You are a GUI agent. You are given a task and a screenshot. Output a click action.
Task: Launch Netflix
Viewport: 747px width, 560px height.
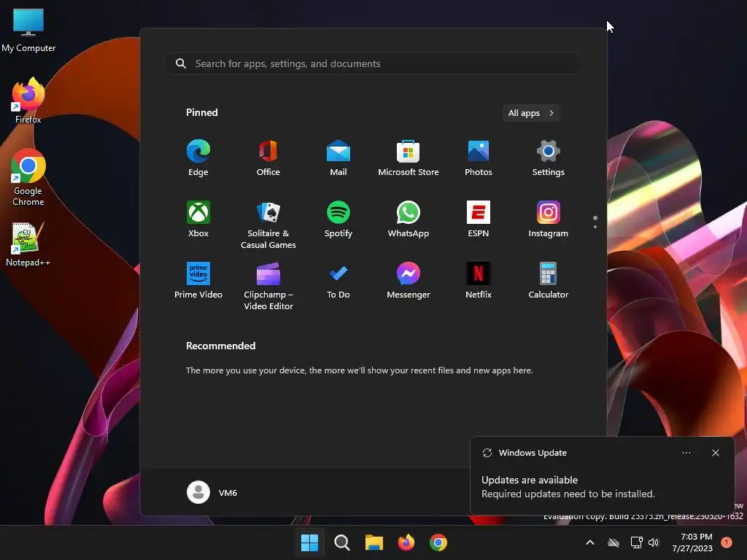[479, 281]
